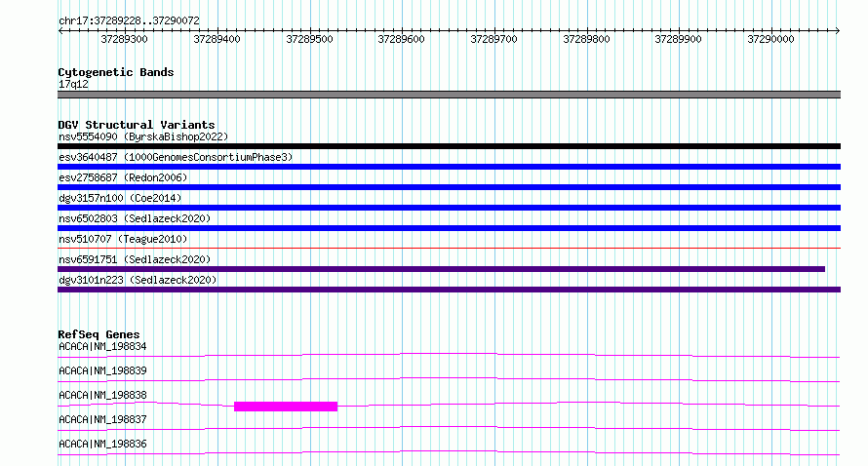Click ruler position 37289900
Viewport: 868px width, 466px height.
pos(678,39)
